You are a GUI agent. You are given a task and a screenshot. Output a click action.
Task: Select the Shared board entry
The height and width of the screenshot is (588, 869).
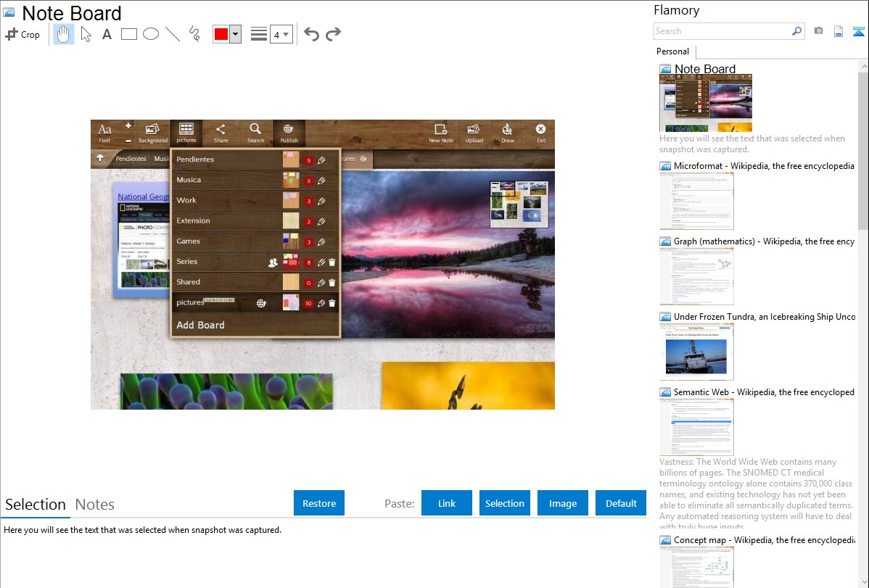pyautogui.click(x=255, y=282)
